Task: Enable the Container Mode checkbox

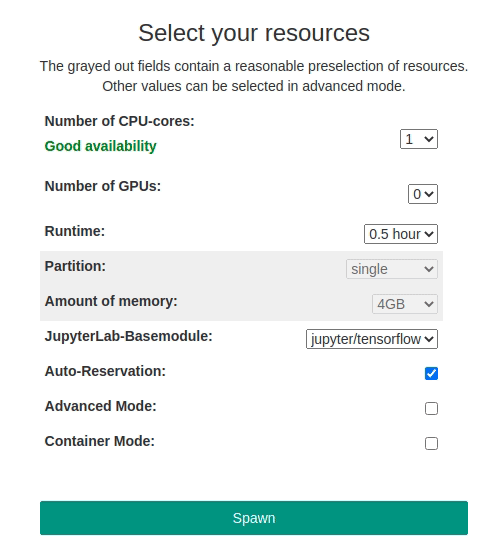Action: (431, 443)
